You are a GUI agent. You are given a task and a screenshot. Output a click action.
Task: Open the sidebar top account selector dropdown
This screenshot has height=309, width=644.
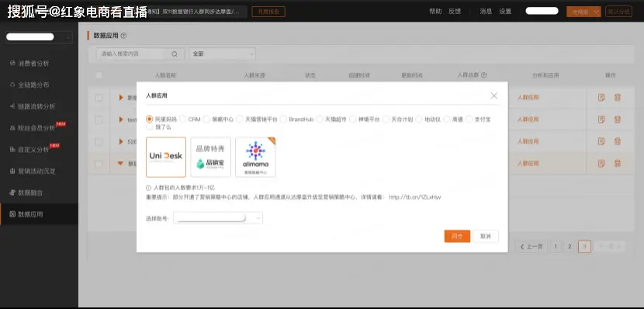[39, 37]
